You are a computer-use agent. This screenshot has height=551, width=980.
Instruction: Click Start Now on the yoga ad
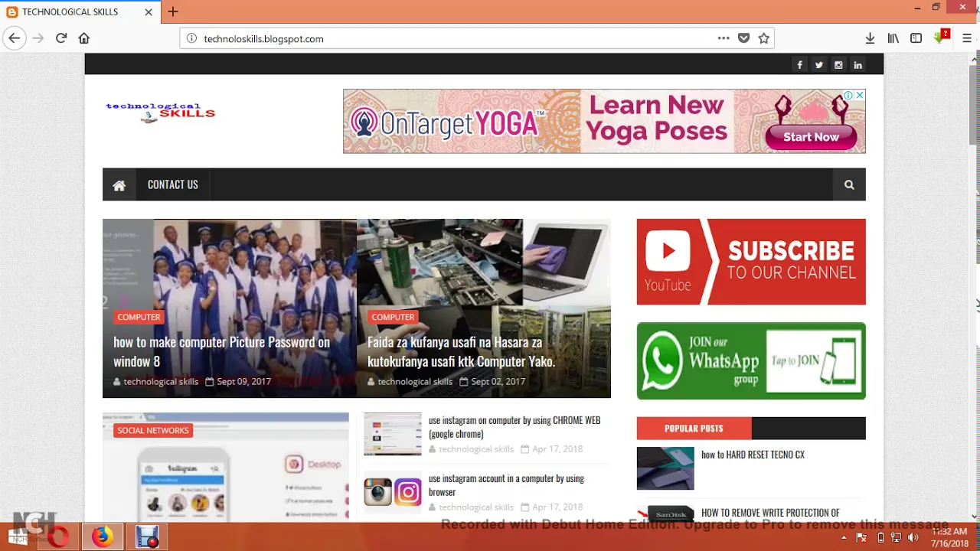click(x=811, y=137)
